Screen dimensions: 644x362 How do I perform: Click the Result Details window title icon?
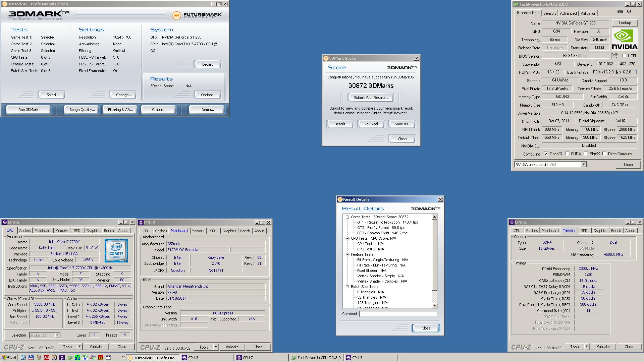point(340,199)
